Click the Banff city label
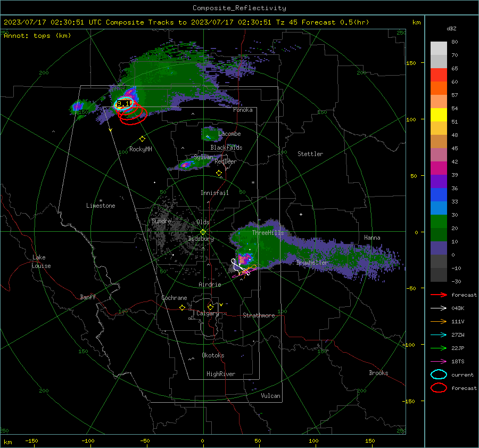This screenshot has width=479, height=448. [88, 297]
